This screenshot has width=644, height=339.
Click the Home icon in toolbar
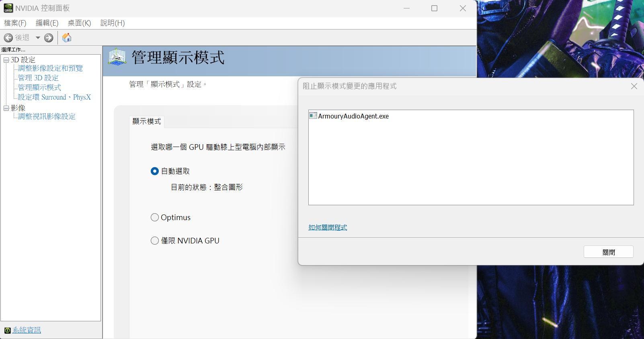tap(67, 38)
